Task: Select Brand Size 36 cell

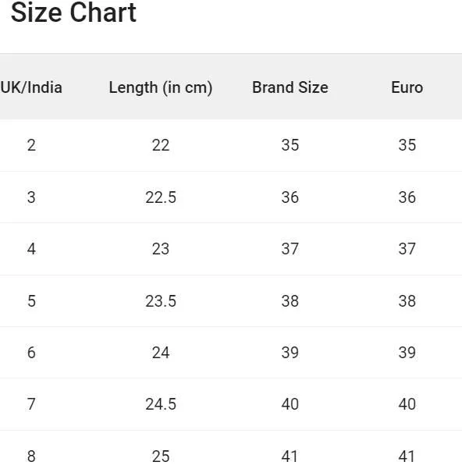Action: (290, 197)
